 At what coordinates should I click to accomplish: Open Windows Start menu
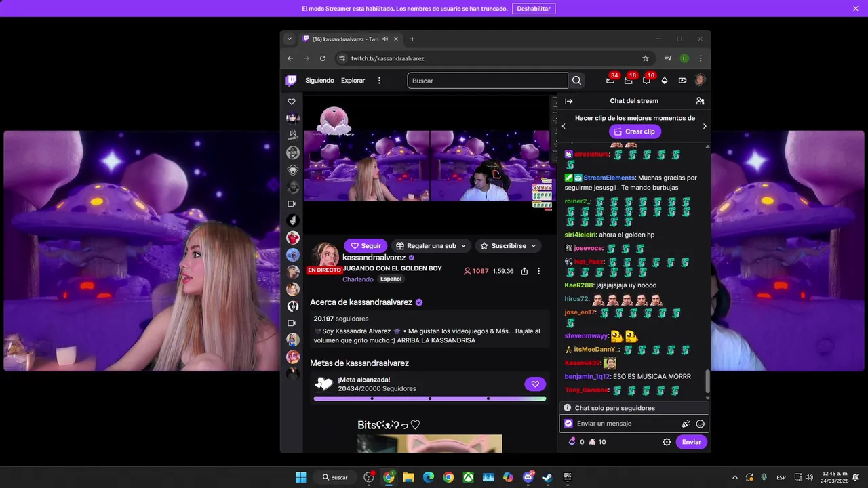pos(301,477)
